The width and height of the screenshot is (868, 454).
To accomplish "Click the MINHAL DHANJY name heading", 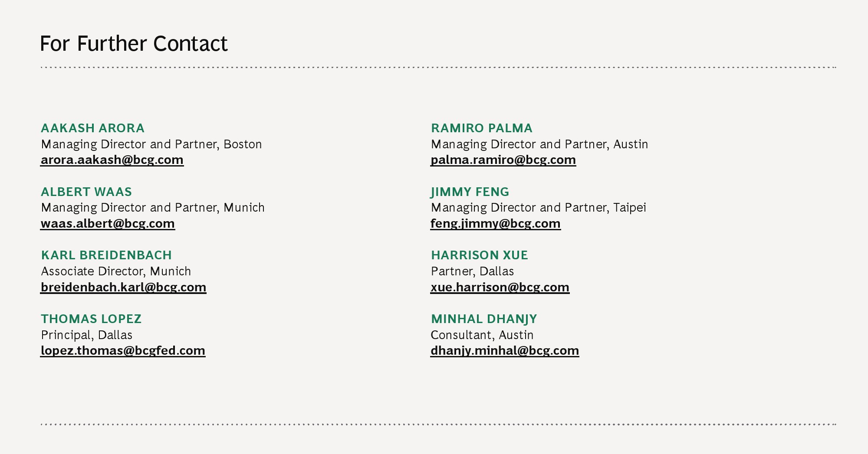I will [x=483, y=319].
